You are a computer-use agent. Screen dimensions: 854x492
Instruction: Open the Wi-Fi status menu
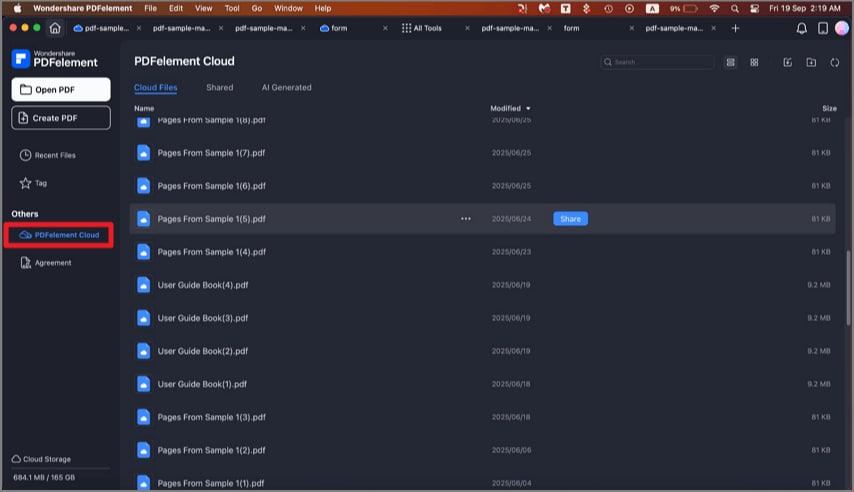click(714, 8)
